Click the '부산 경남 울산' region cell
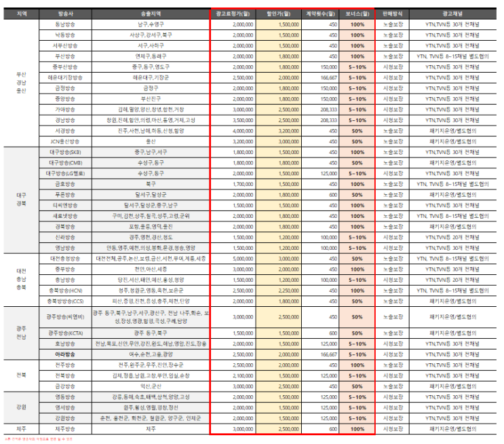The image size is (504, 444). pyautogui.click(x=22, y=83)
